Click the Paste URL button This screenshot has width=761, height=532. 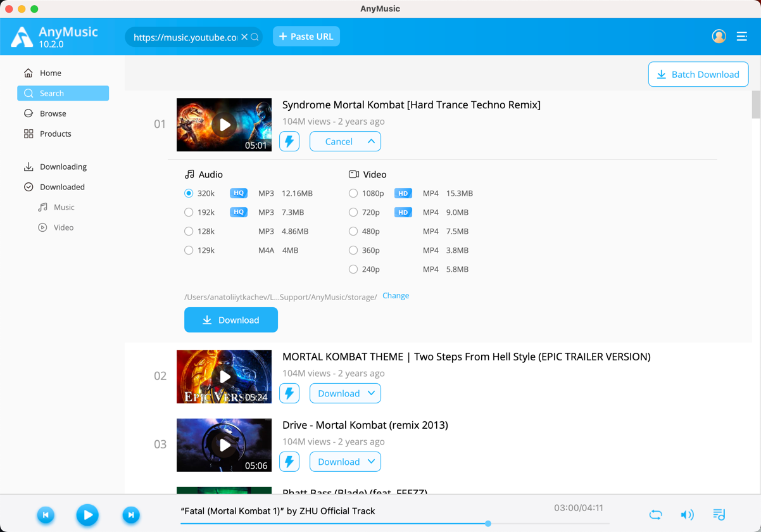point(306,36)
